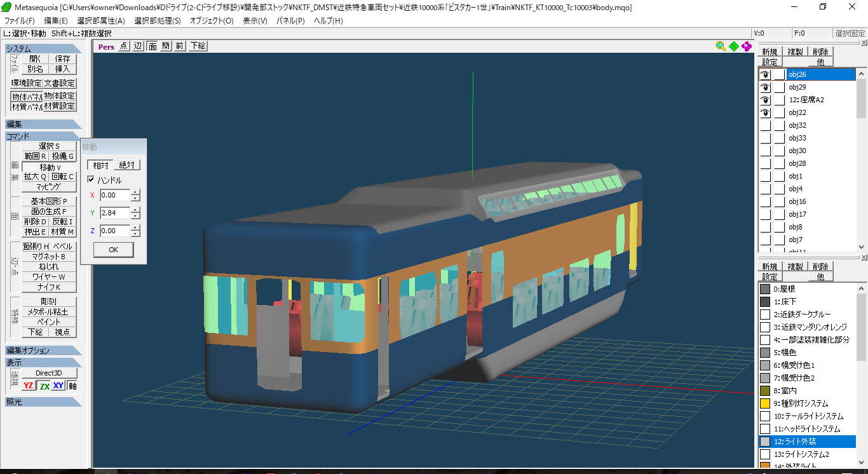The height and width of the screenshot is (474, 868).
Task: Select the マグネット B magnet command
Action: coord(49,257)
